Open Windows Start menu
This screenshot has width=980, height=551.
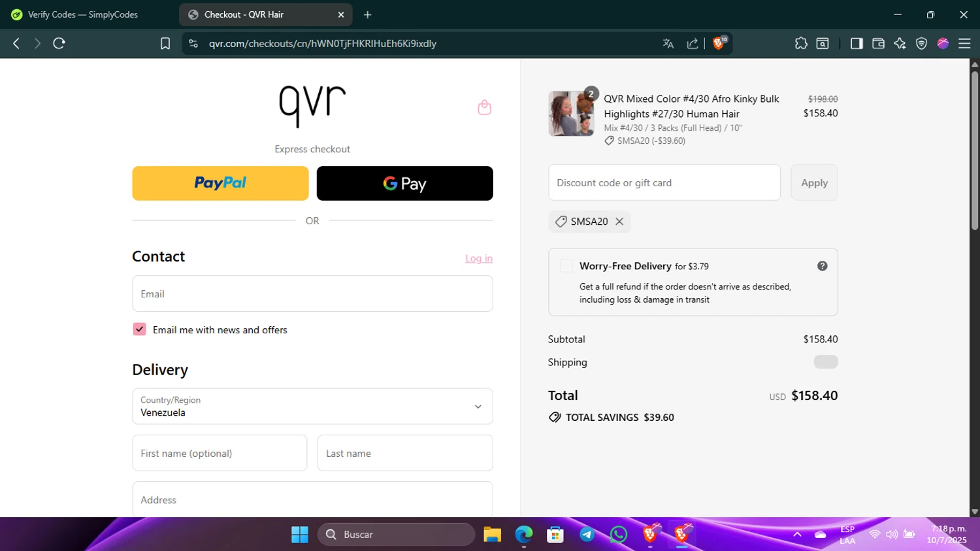click(x=300, y=535)
